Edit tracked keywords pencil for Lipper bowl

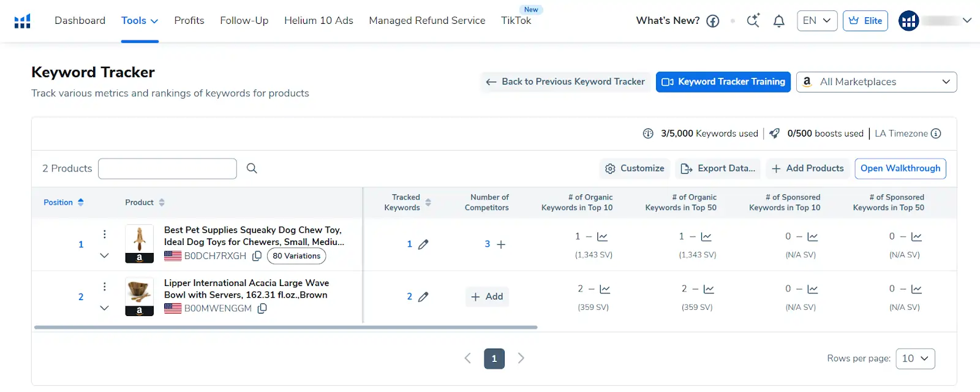tap(423, 297)
